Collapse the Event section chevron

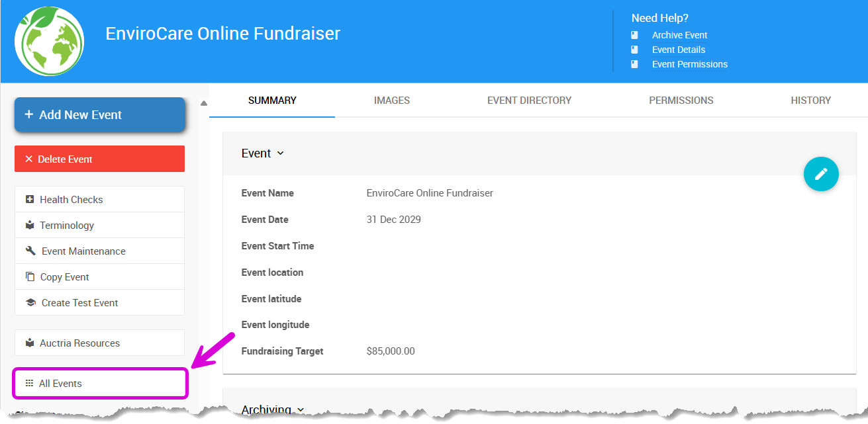click(x=280, y=153)
